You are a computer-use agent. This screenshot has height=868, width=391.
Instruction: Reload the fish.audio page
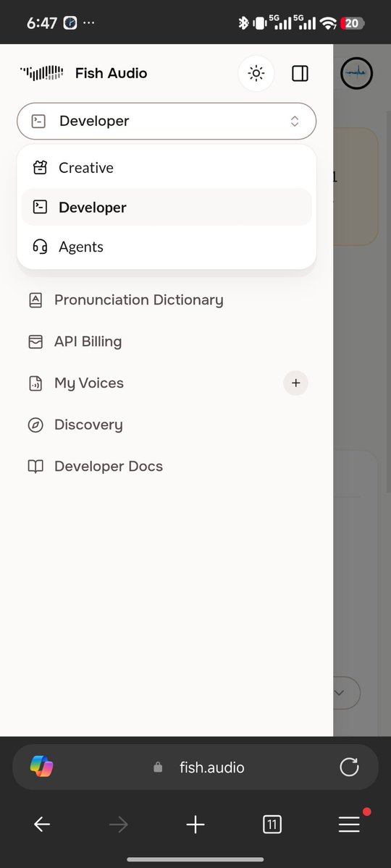(349, 767)
